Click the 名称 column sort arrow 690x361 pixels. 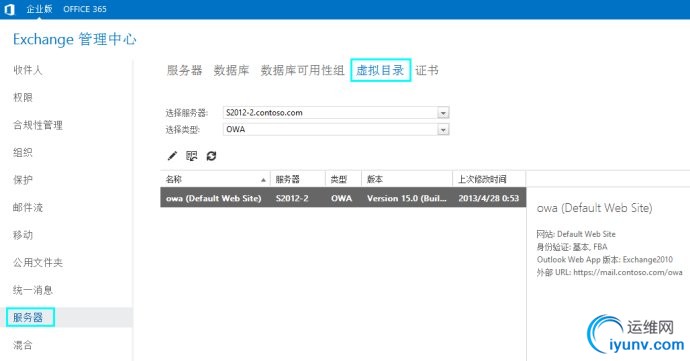coord(263,180)
